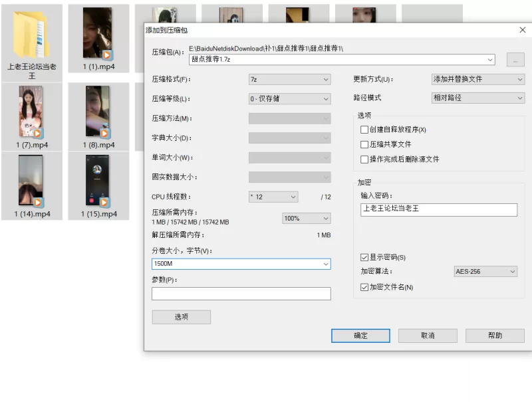Select the 1 (1).mp4 video file

[98, 38]
